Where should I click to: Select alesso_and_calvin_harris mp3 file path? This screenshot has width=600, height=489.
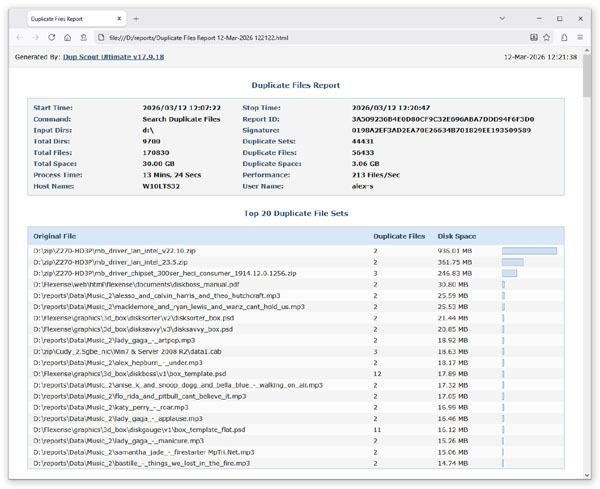(157, 295)
